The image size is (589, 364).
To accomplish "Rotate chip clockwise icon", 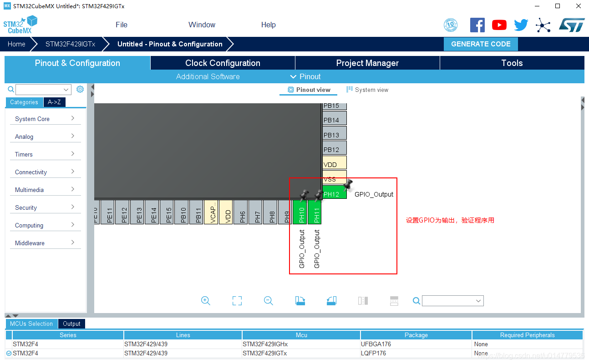I will [x=300, y=301].
